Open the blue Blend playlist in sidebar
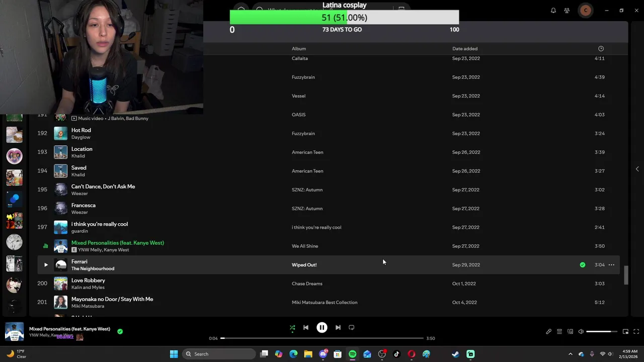The image size is (644, 362). [14, 199]
